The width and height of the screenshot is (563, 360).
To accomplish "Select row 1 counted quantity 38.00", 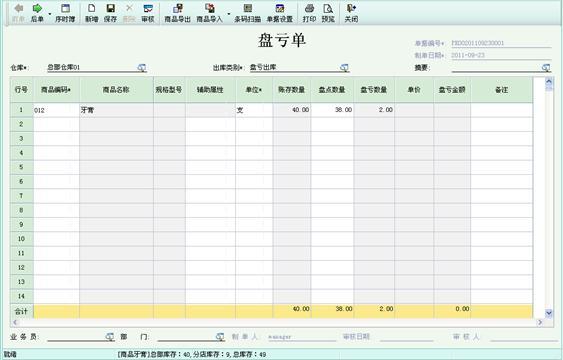I will click(332, 110).
